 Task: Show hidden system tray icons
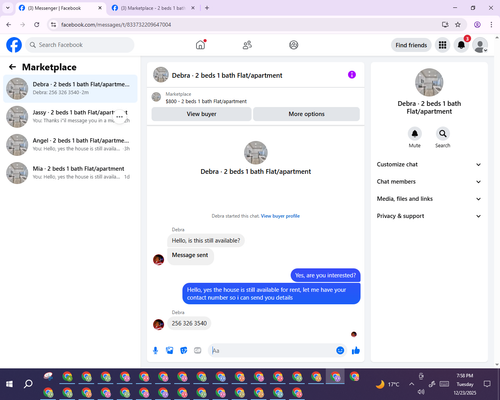coord(411,384)
